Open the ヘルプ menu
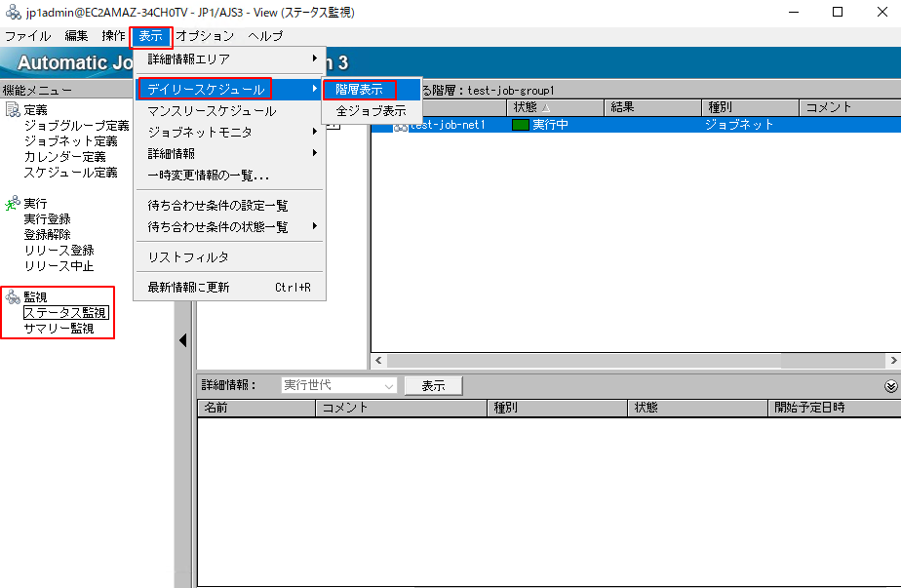 265,36
